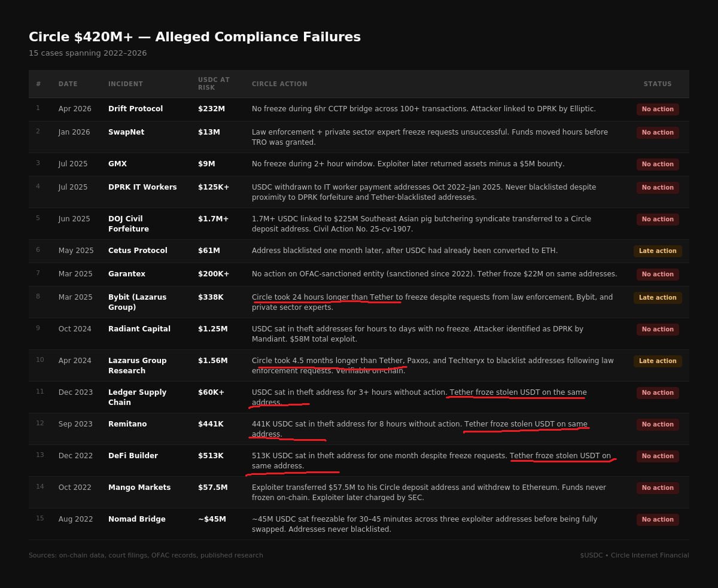
Task: Click the Late action badge for Lazarus Group Research
Action: [x=658, y=361]
